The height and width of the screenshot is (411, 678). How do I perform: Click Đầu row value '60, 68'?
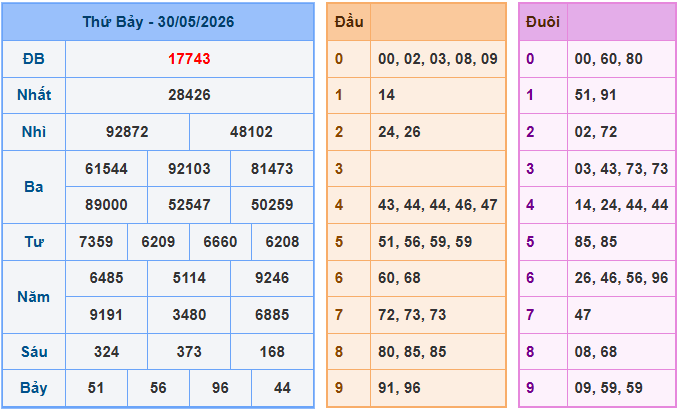pos(399,278)
